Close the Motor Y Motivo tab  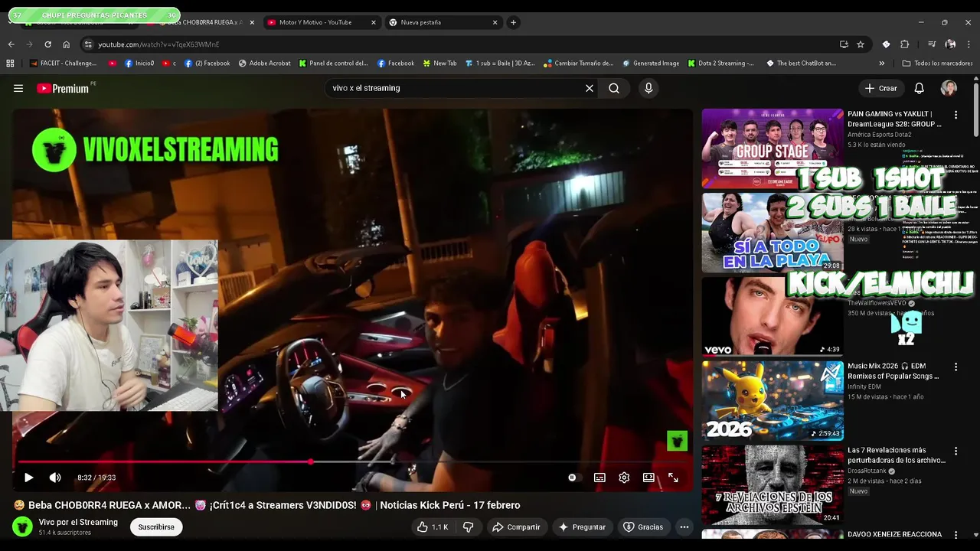coord(374,22)
